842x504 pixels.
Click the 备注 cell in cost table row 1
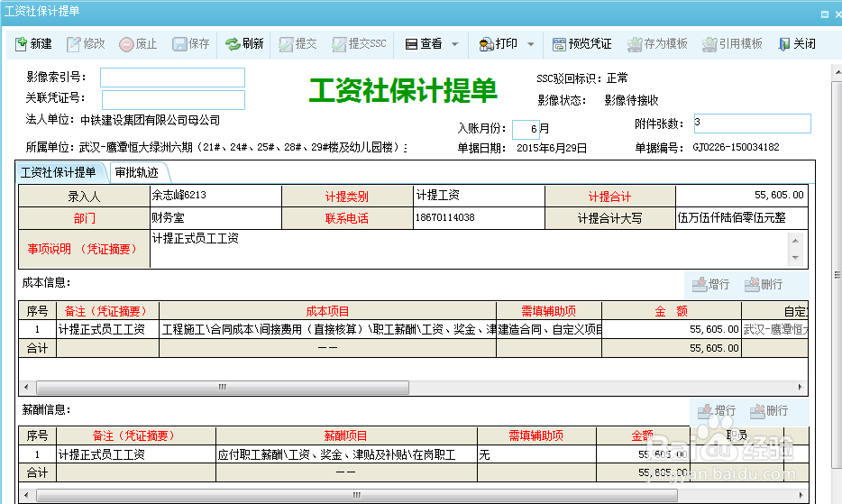[107, 329]
